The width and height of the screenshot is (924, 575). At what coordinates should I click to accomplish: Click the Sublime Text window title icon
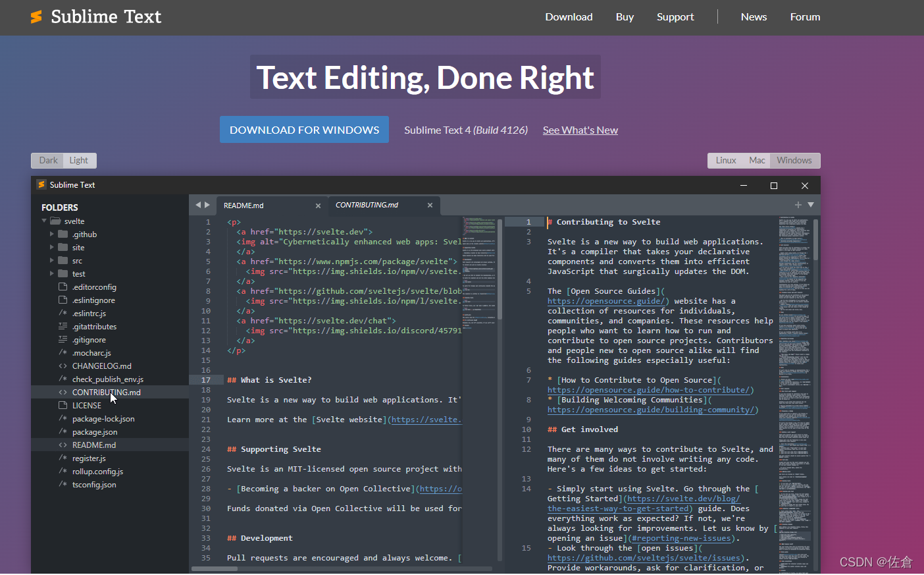41,185
